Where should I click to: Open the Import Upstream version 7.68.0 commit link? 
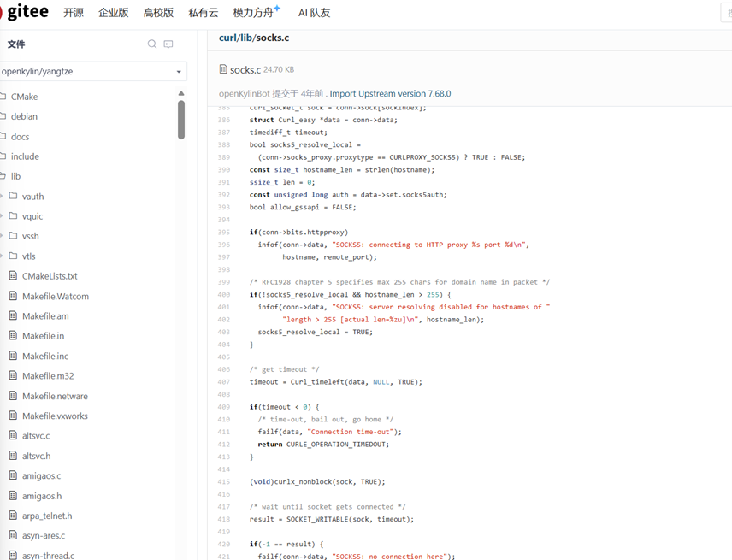tap(390, 94)
